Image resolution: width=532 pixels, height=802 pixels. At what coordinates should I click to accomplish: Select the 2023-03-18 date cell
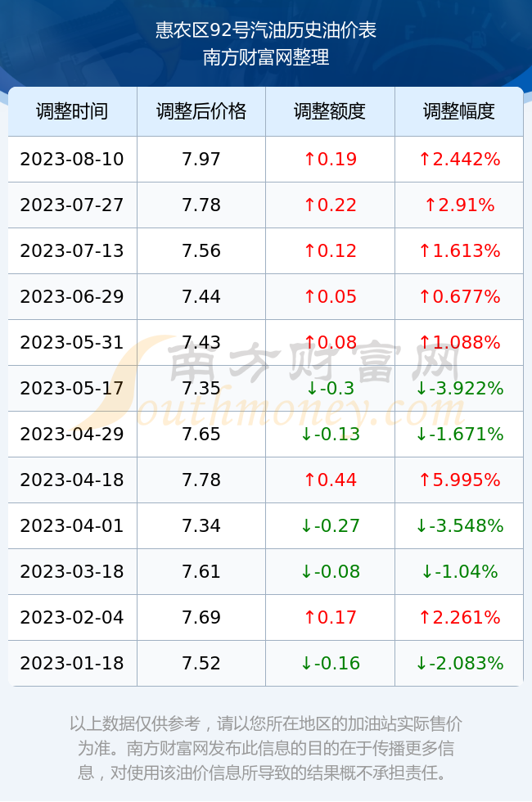pos(72,571)
